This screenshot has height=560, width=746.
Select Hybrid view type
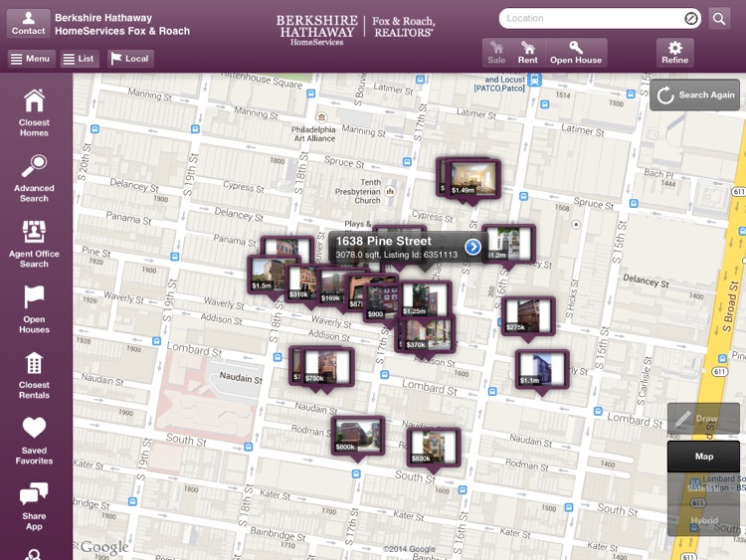tap(703, 520)
